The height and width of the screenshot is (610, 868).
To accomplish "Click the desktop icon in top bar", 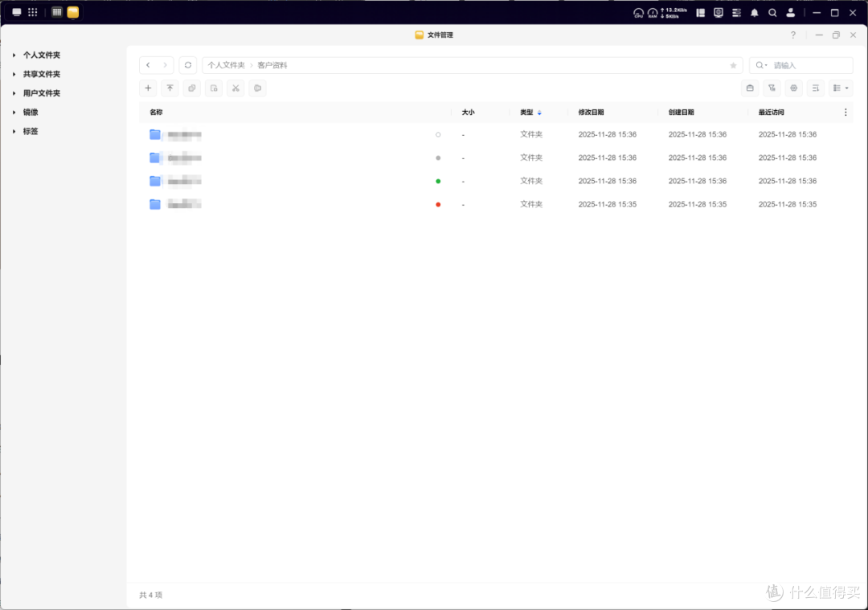I will tap(17, 12).
